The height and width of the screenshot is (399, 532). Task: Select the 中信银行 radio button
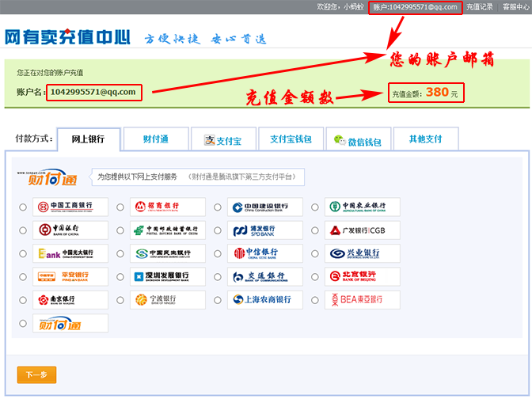(x=218, y=253)
